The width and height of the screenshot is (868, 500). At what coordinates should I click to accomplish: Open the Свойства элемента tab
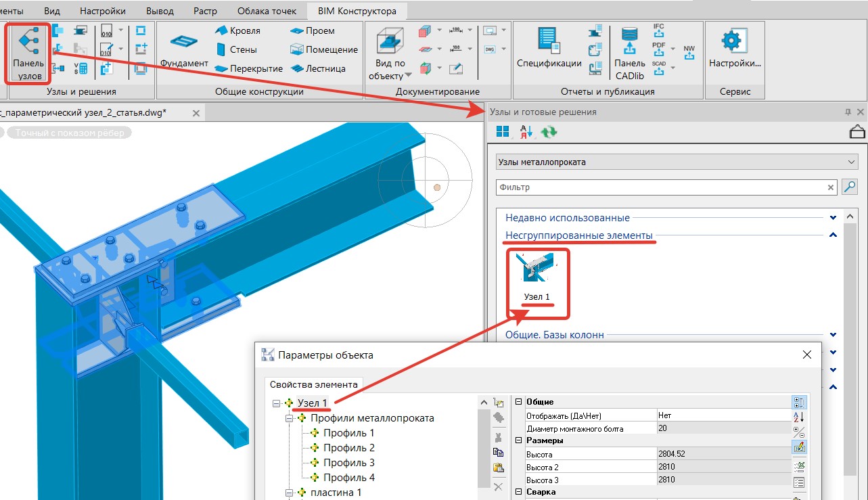coord(313,384)
